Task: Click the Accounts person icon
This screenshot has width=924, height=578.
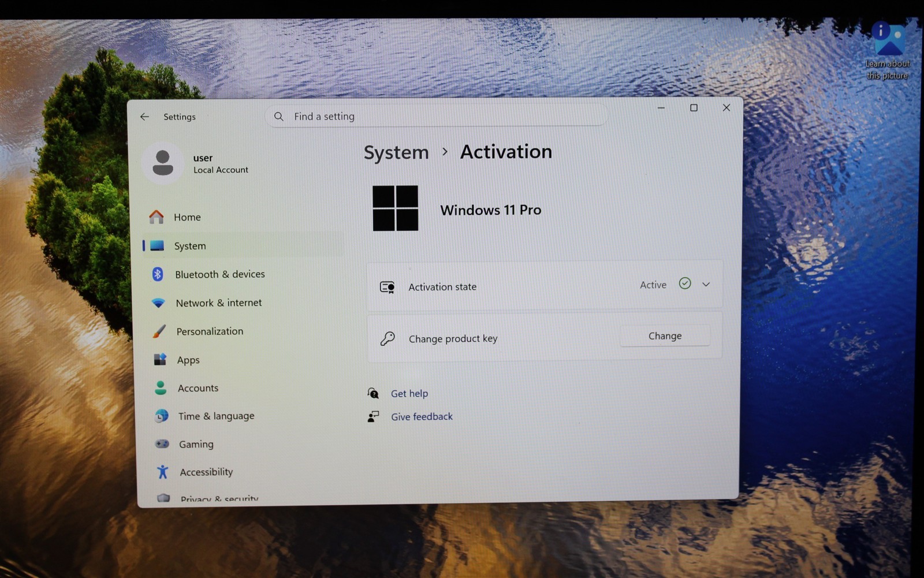Action: (x=161, y=387)
